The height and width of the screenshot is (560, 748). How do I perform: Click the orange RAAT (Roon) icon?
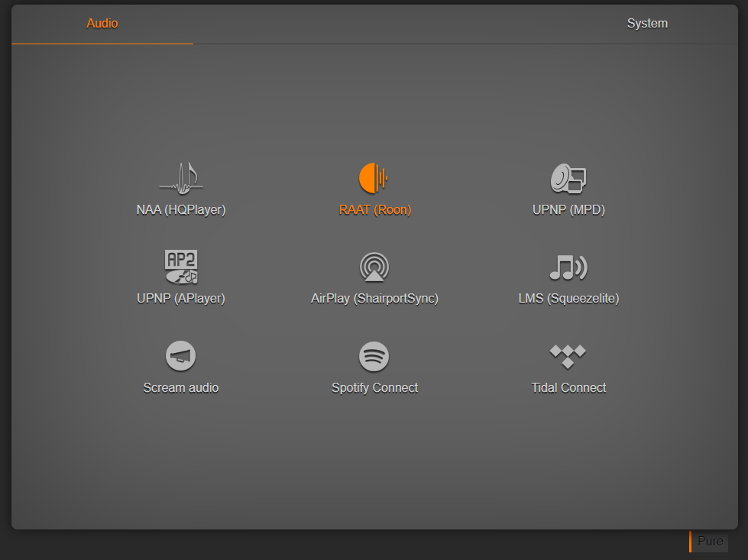pos(374,179)
